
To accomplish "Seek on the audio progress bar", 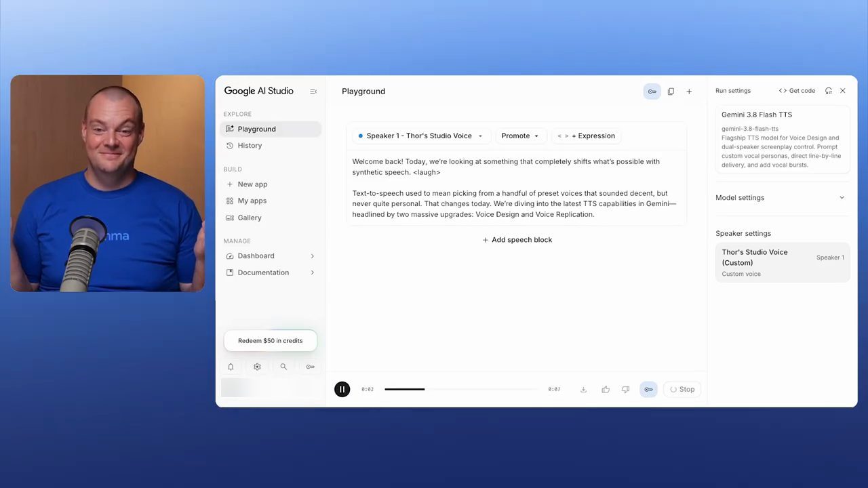I will [462, 389].
